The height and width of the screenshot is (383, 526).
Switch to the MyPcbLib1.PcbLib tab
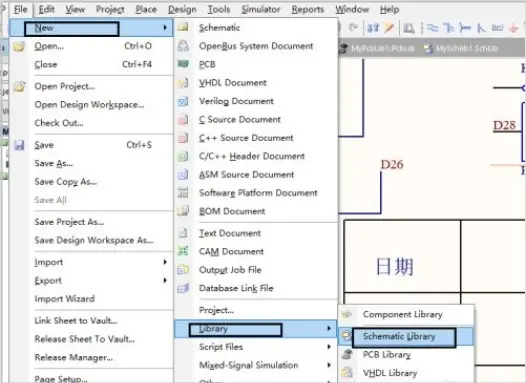[377, 49]
